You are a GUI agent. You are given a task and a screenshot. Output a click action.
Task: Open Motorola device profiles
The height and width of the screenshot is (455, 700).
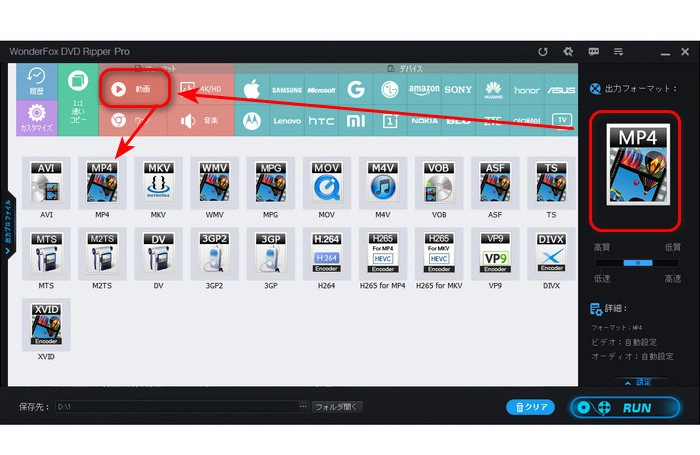click(x=252, y=121)
